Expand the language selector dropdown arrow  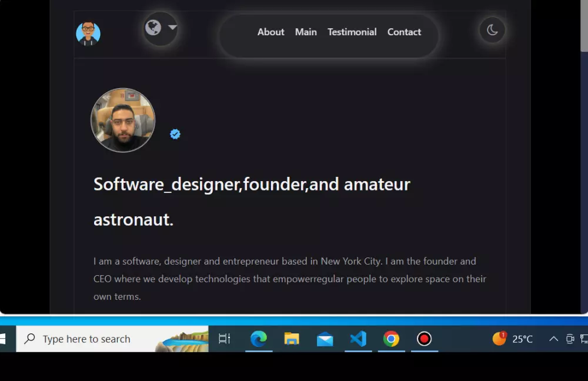tap(172, 27)
